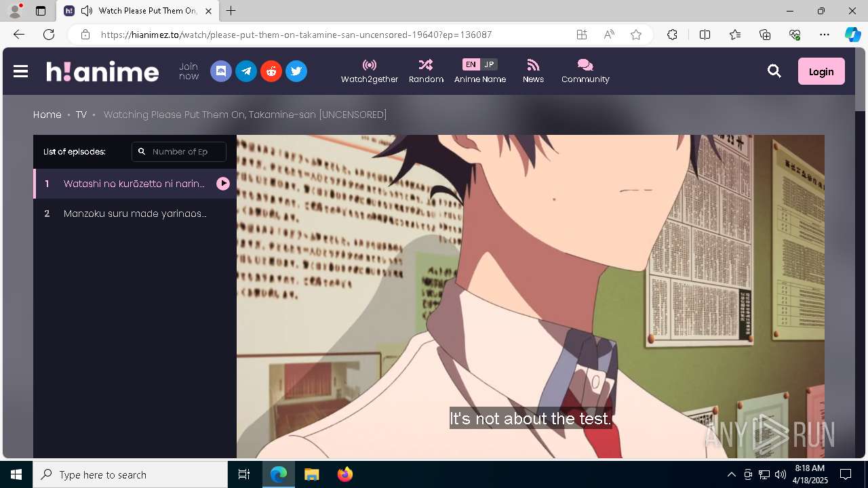This screenshot has width=868, height=488.
Task: Open the Discord join icon
Action: 221,71
